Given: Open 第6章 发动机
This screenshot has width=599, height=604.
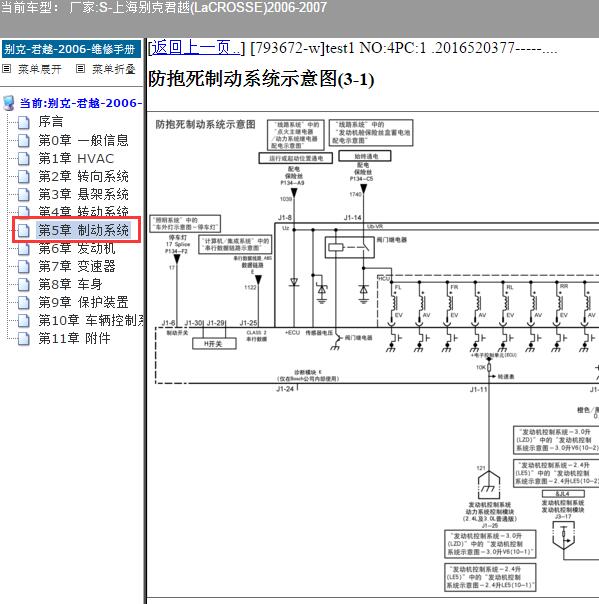Looking at the screenshot, I should [77, 248].
